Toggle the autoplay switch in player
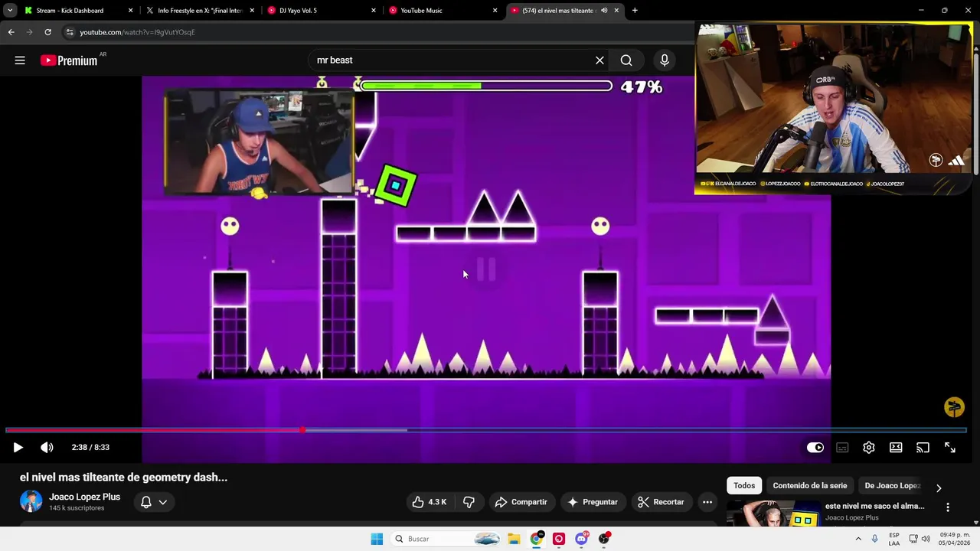The height and width of the screenshot is (551, 980). 815,448
